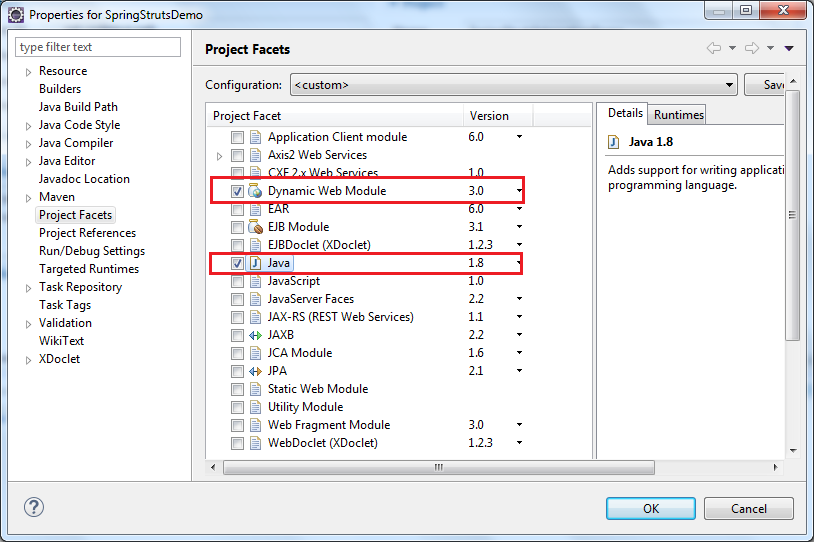Open the help question mark icon
Viewport: 814px width, 542px height.
click(34, 507)
